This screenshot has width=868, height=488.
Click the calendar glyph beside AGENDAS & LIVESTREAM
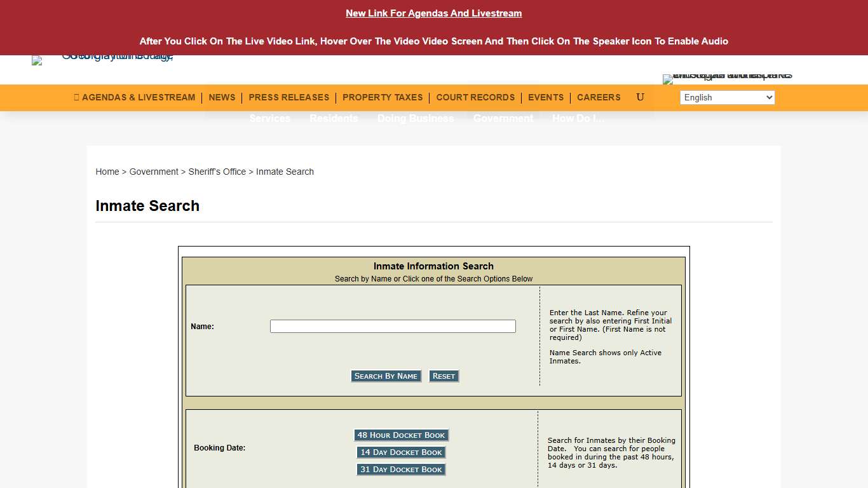coord(76,97)
